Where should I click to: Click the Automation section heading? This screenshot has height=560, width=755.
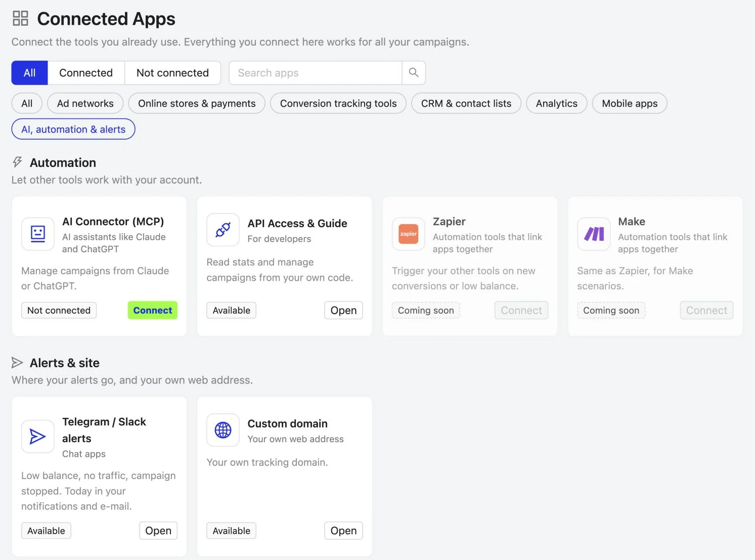tap(63, 162)
